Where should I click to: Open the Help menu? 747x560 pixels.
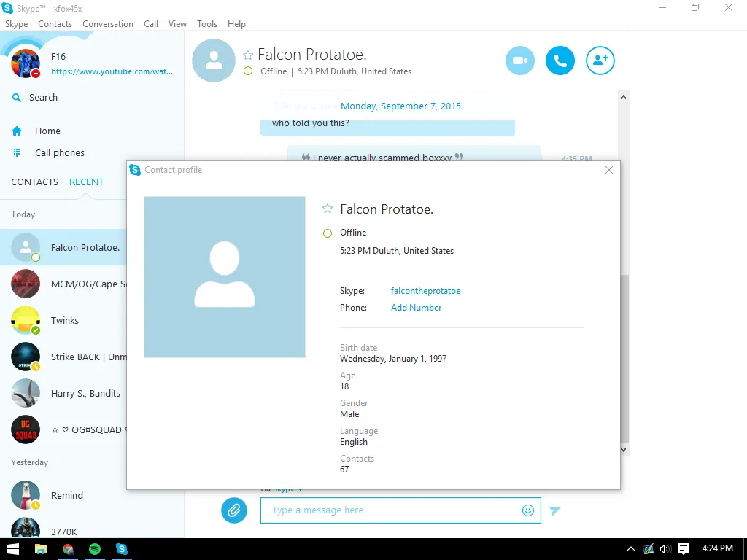[x=236, y=24]
